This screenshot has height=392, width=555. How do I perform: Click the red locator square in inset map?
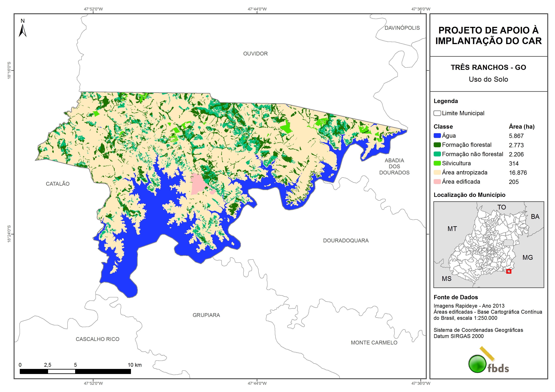click(509, 271)
